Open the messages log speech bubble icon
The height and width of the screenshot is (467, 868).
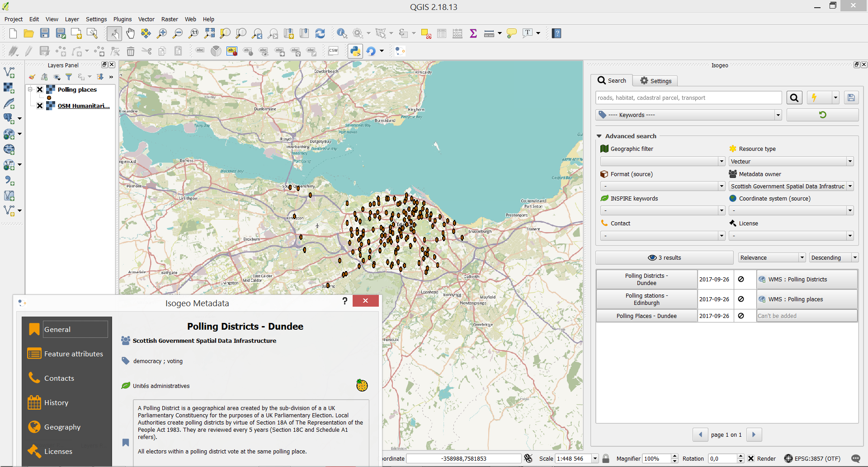[x=855, y=458]
